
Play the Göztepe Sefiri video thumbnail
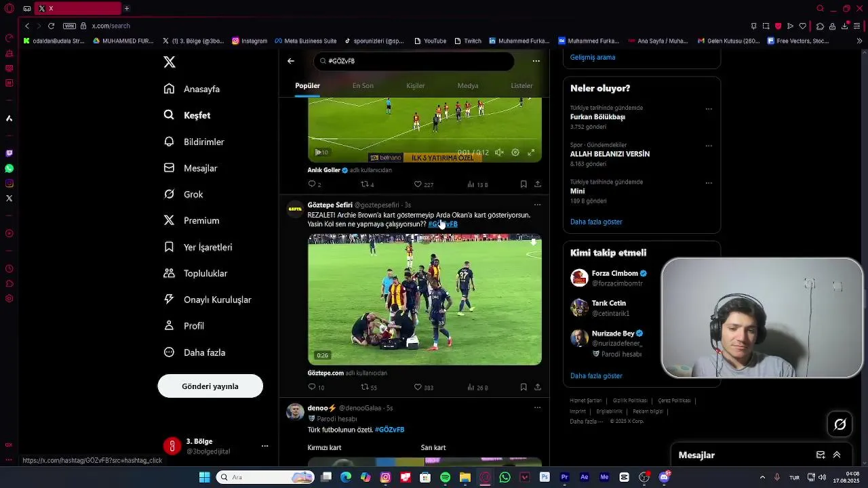tap(425, 300)
